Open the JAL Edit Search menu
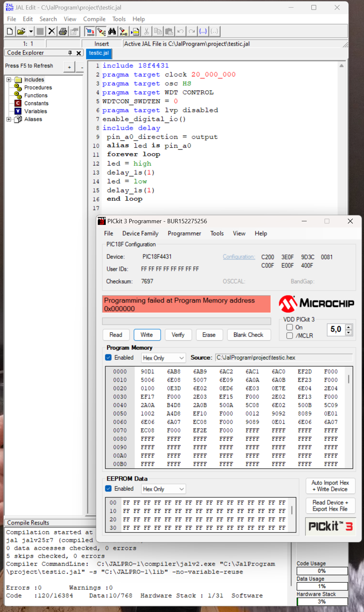 coord(48,19)
